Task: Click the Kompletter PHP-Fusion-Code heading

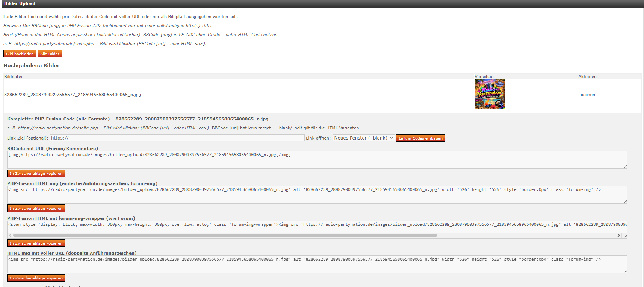Action: pyautogui.click(x=138, y=119)
